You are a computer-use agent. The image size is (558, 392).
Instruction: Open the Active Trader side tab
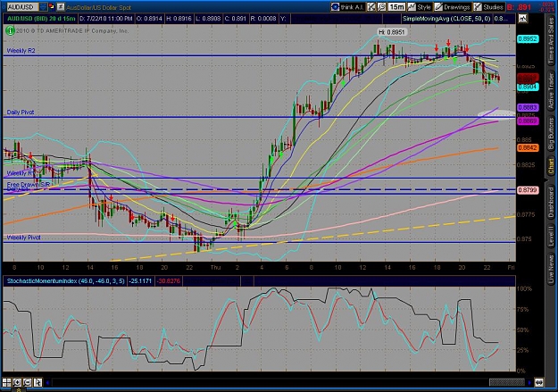point(551,91)
